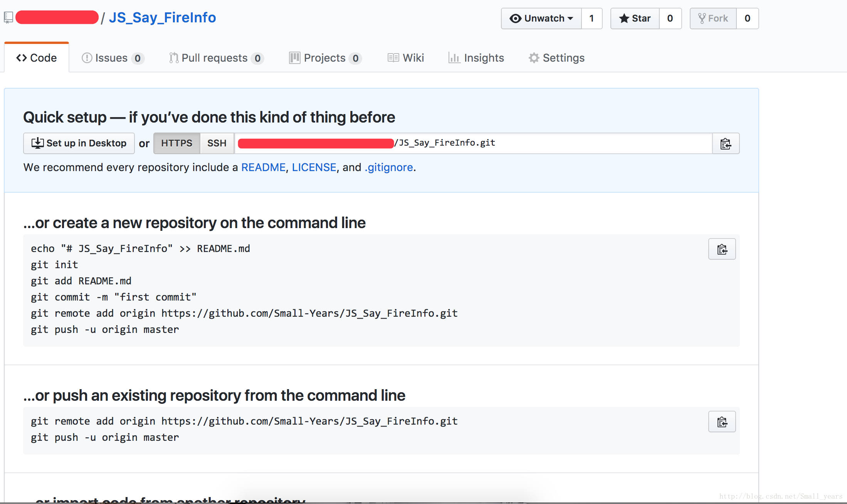847x504 pixels.
Task: Go to the Projects tab
Action: (x=325, y=58)
